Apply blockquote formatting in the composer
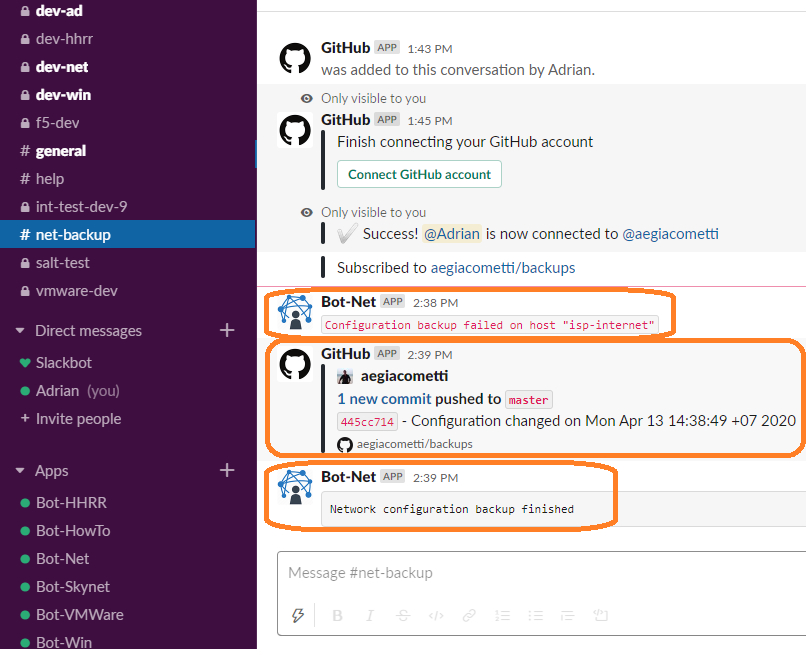The height and width of the screenshot is (649, 806). coord(567,615)
